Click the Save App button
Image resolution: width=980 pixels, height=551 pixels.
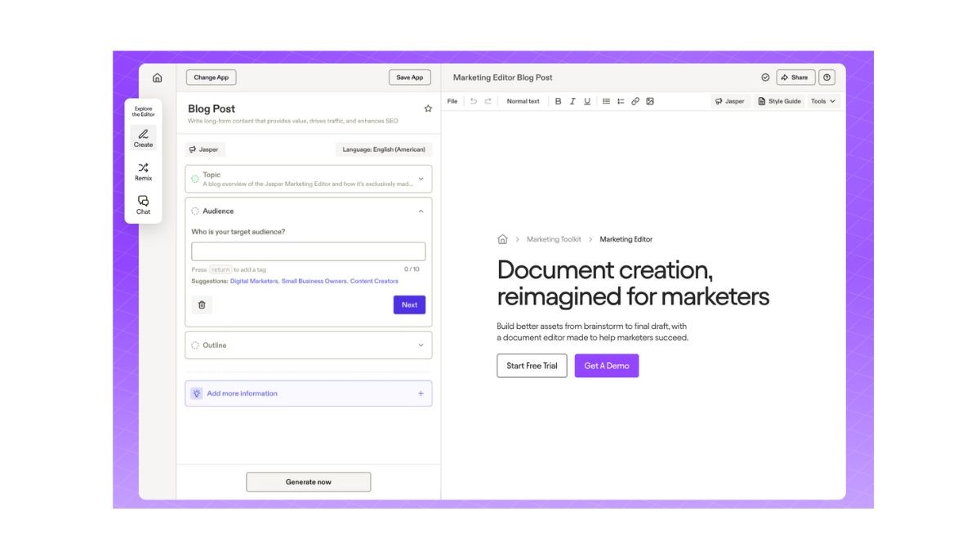(410, 78)
